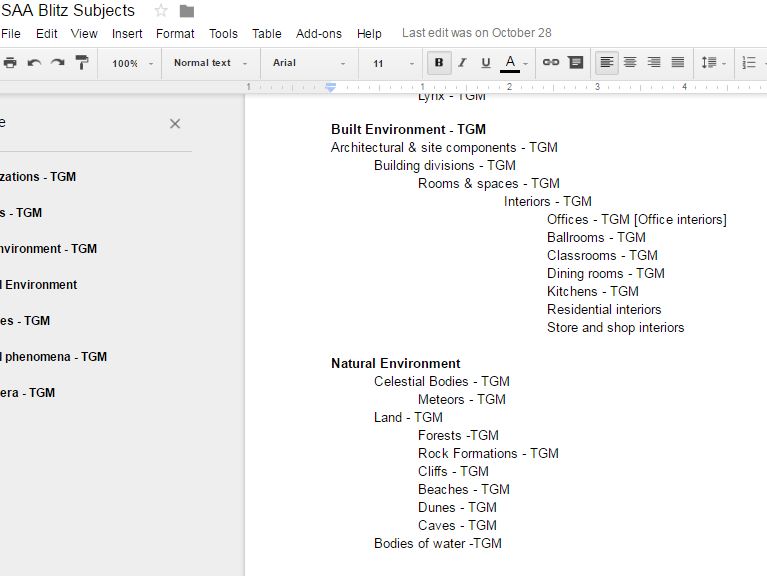Open the Add-ons menu
This screenshot has width=767, height=576.
pos(318,34)
